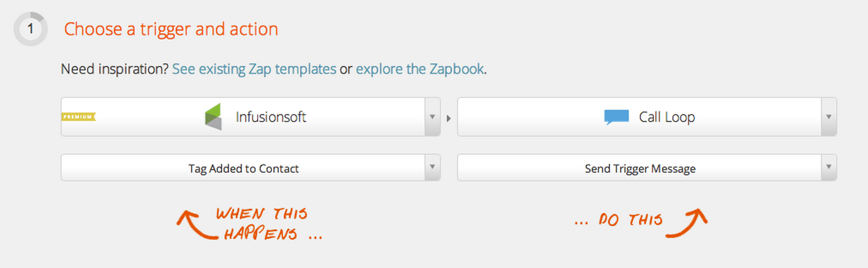Click the blue Call Loop speech bubble icon
The height and width of the screenshot is (268, 868).
616,117
